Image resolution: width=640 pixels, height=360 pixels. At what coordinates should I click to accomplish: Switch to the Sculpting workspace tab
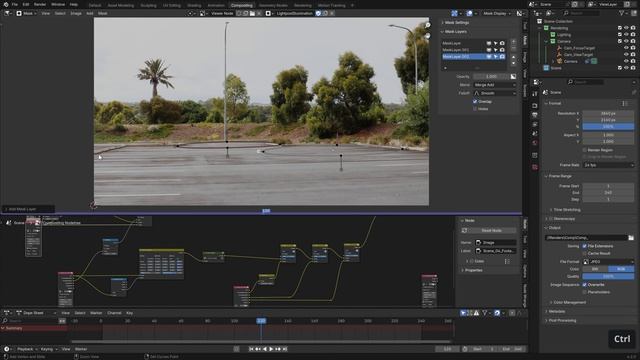pyautogui.click(x=148, y=5)
